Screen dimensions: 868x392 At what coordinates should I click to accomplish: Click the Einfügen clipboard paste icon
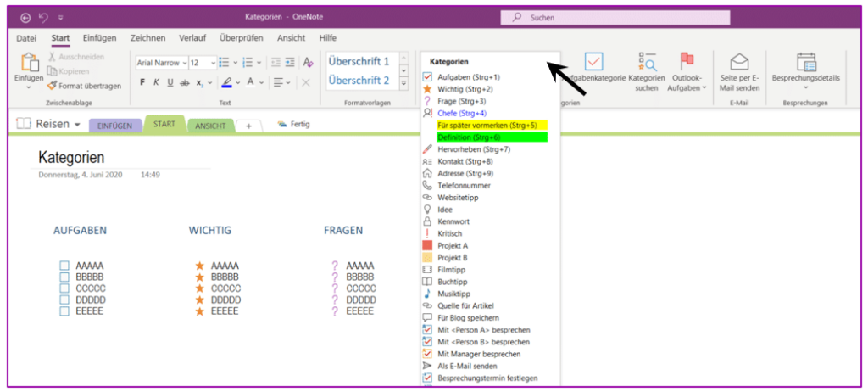pos(29,63)
